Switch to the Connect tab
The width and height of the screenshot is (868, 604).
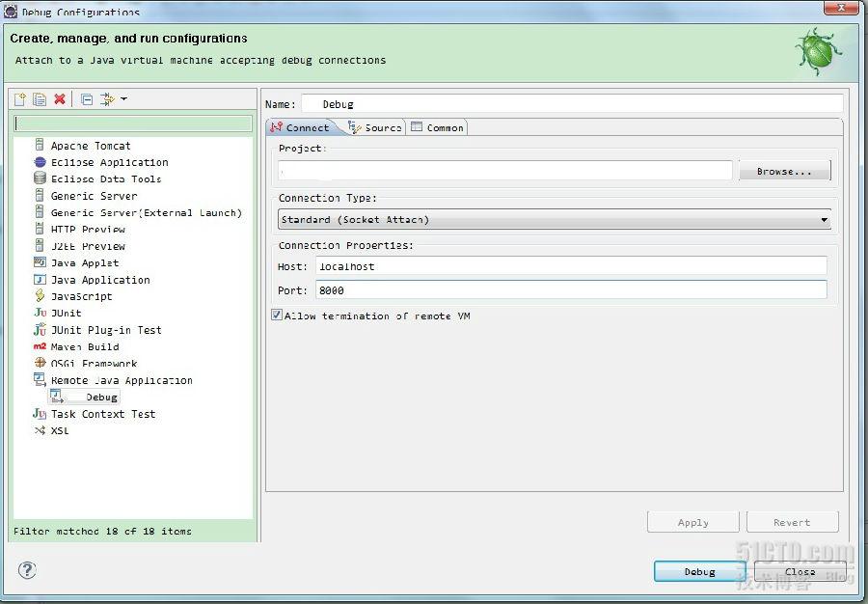coord(301,127)
